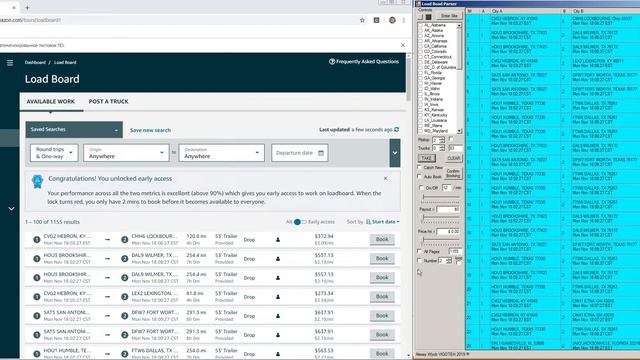Click the Confirm Booking button
Viewport: 640px width, 360px height.
coord(453,173)
